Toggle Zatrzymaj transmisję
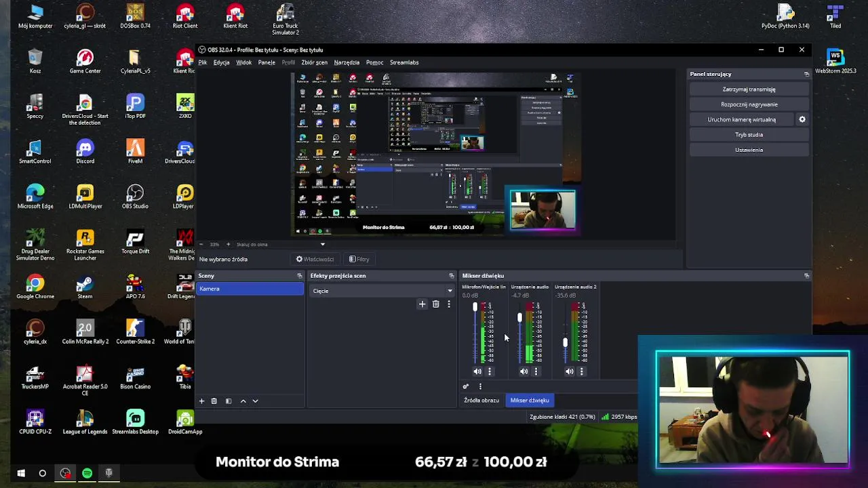 749,89
